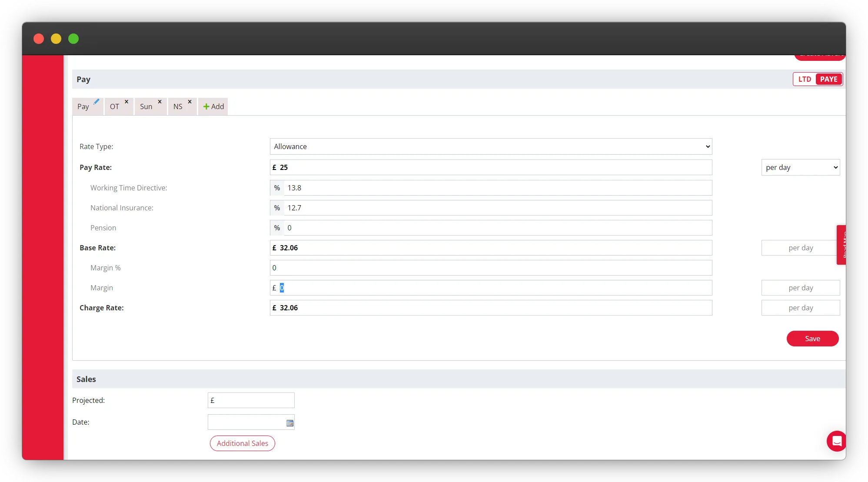Delete the NS tab using X icon
This screenshot has height=482, width=868.
coord(190,102)
